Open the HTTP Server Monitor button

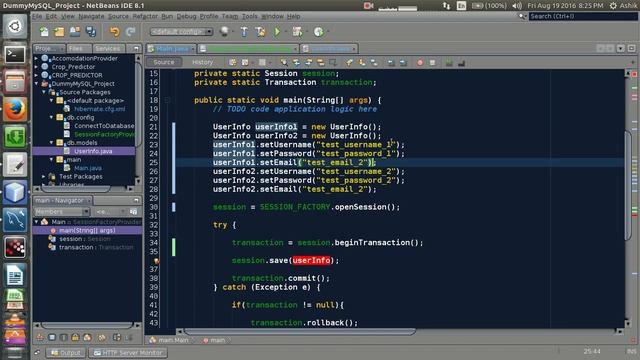128,352
